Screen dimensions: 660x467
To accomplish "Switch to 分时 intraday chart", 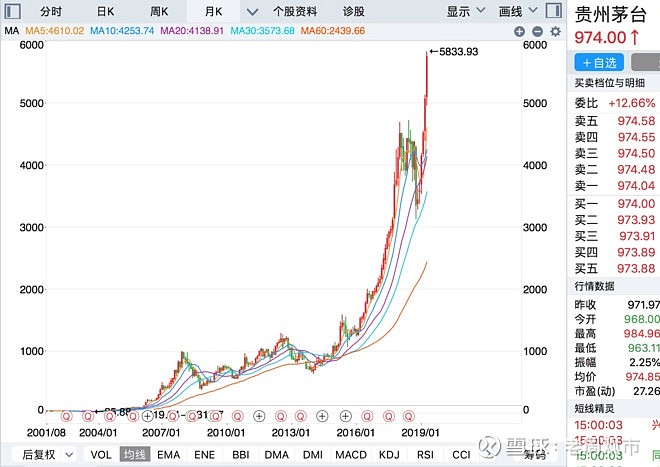I will pos(51,11).
